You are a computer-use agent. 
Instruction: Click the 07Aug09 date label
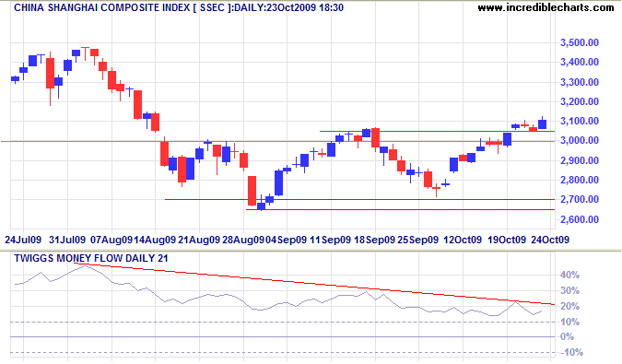(x=111, y=240)
